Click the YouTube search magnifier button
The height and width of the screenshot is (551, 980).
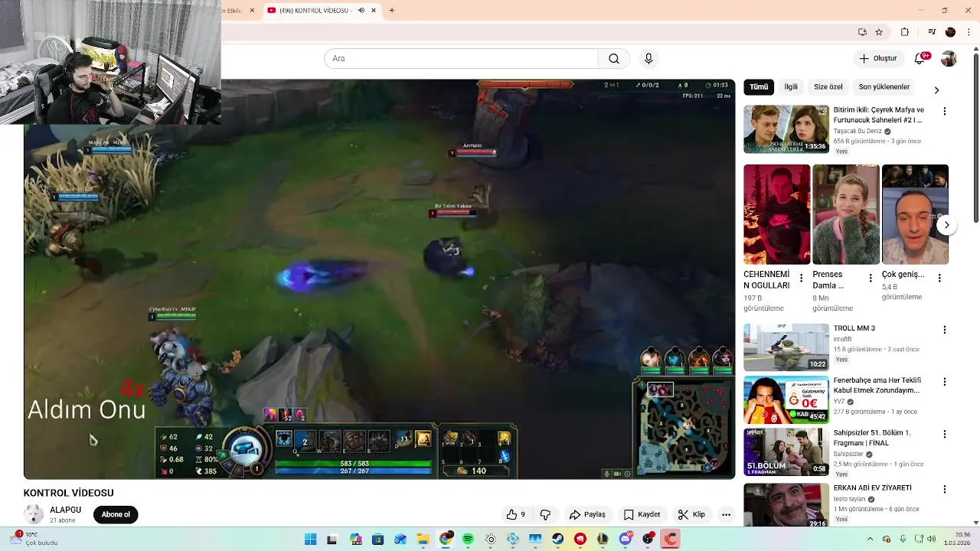point(614,59)
